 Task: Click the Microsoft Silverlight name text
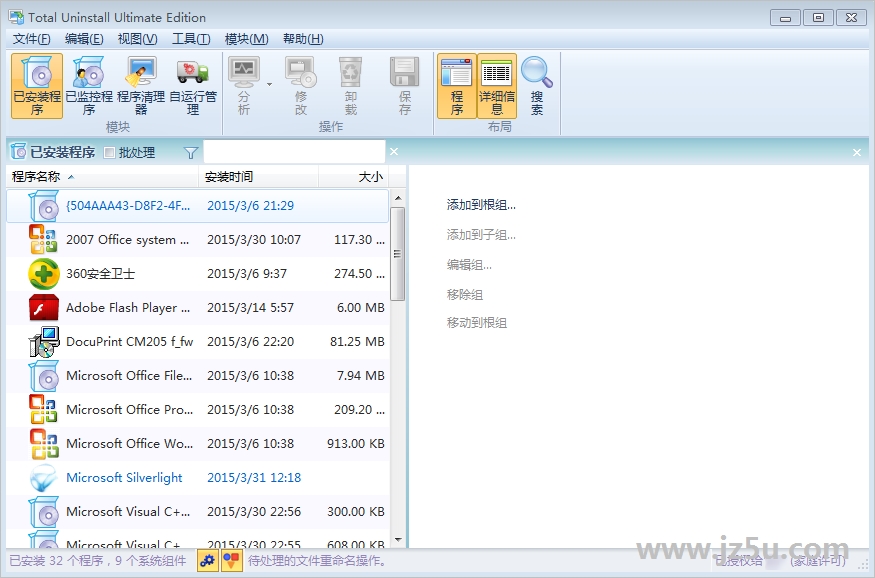click(x=124, y=478)
